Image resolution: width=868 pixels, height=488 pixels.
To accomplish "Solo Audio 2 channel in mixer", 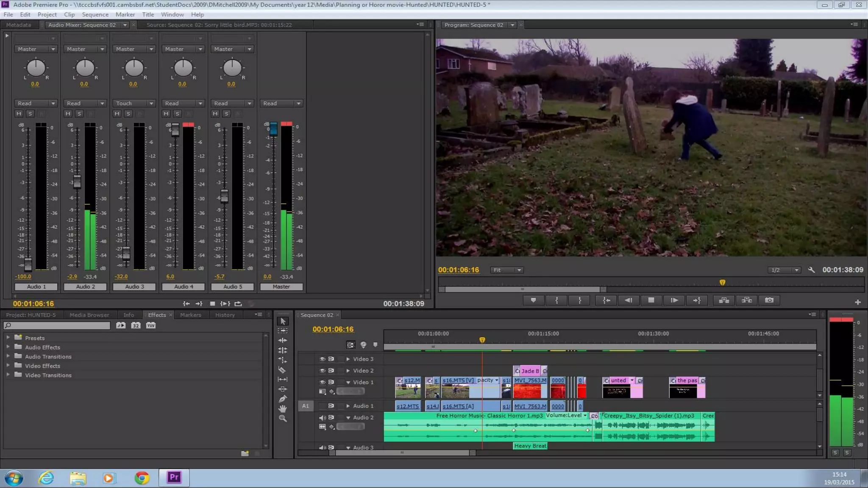I will tap(79, 114).
